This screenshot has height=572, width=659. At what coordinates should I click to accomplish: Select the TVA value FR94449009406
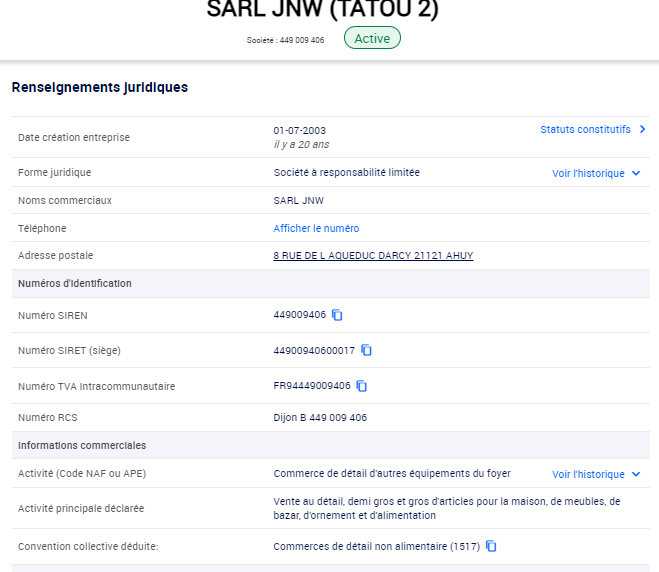312,386
